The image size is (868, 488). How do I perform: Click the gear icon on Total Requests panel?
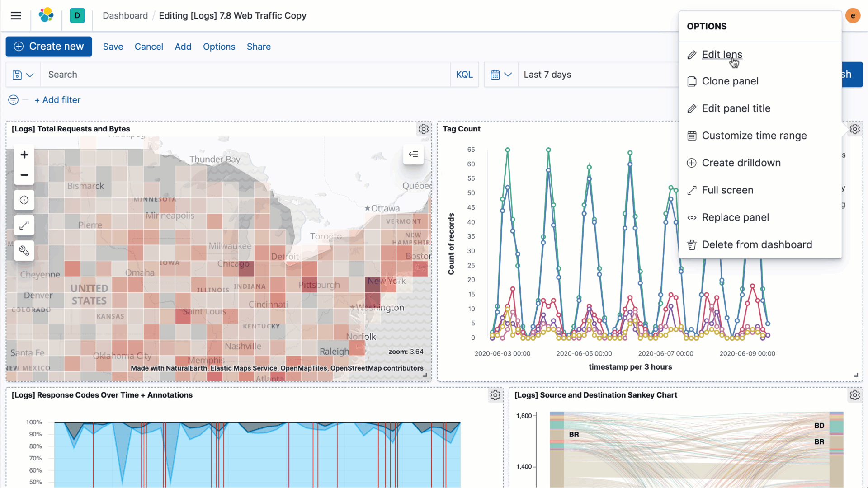[423, 129]
